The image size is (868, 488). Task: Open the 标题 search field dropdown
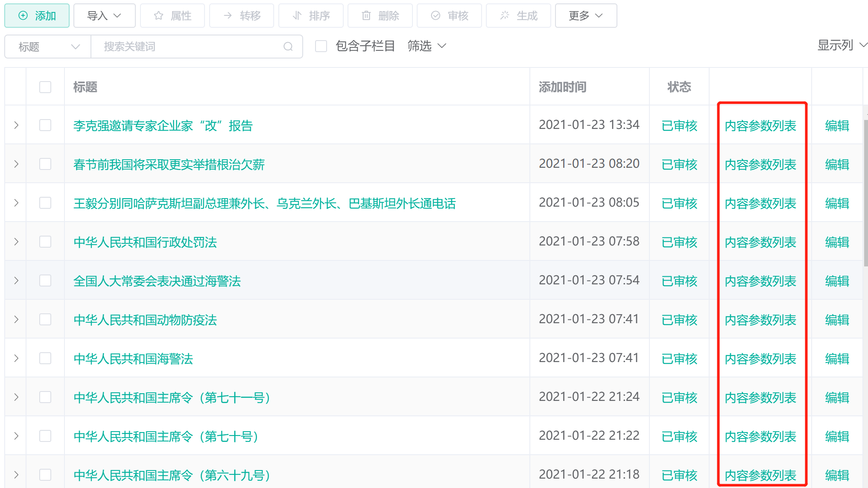point(48,47)
